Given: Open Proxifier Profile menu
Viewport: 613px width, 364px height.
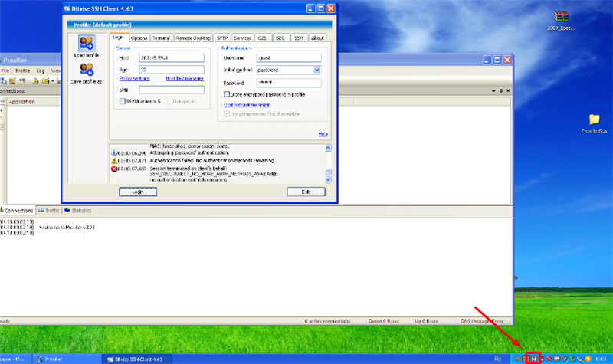Looking at the screenshot, I should click(23, 71).
